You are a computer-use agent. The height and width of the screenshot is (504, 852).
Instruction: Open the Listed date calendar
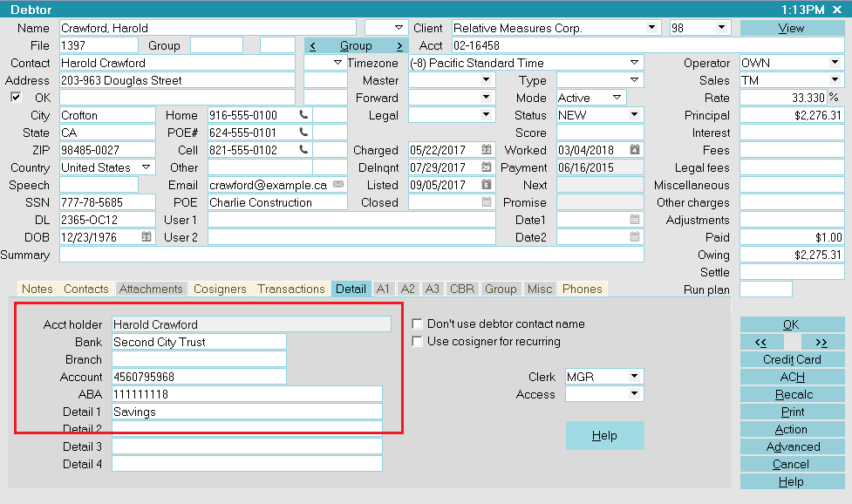point(487,185)
